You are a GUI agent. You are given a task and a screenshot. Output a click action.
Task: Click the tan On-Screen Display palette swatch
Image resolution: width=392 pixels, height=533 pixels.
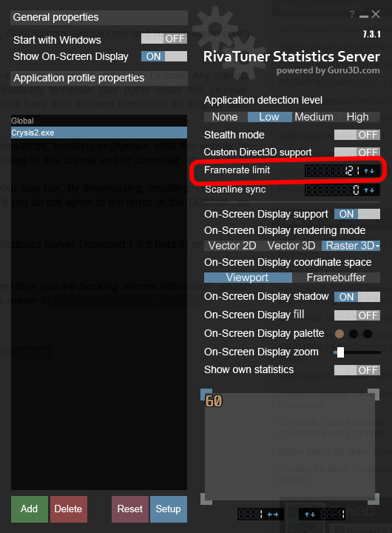(339, 334)
